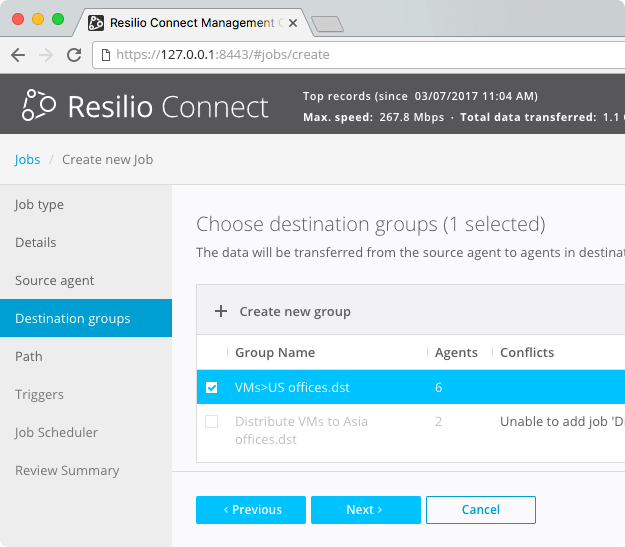
Task: Click the Total data transferred stat
Action: point(542,117)
